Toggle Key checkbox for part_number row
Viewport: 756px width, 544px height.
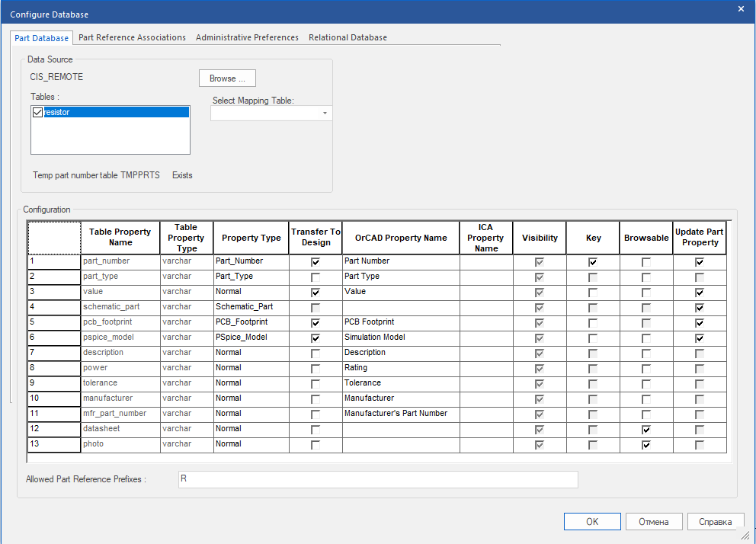click(x=593, y=261)
